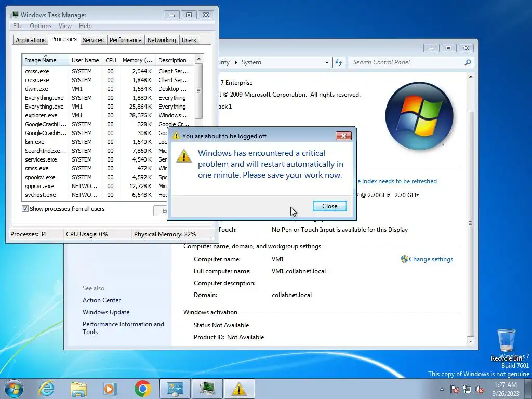Select the warning dialog taskbar button

pyautogui.click(x=239, y=389)
